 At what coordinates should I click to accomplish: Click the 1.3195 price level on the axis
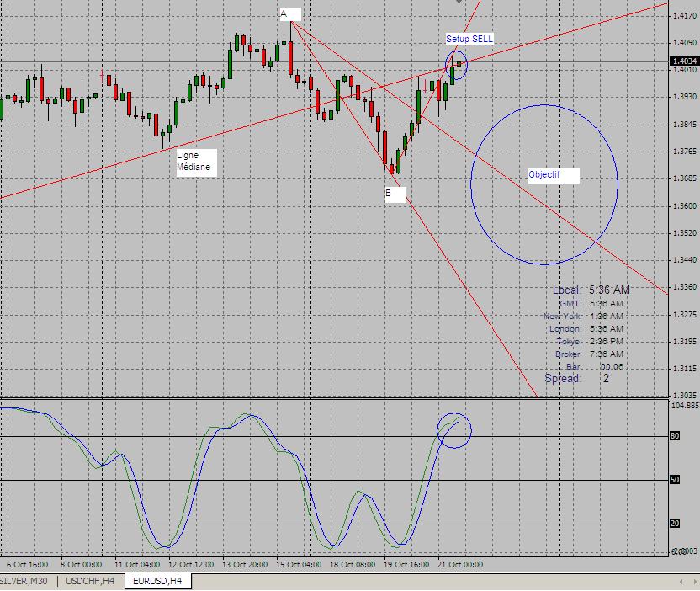(684, 341)
